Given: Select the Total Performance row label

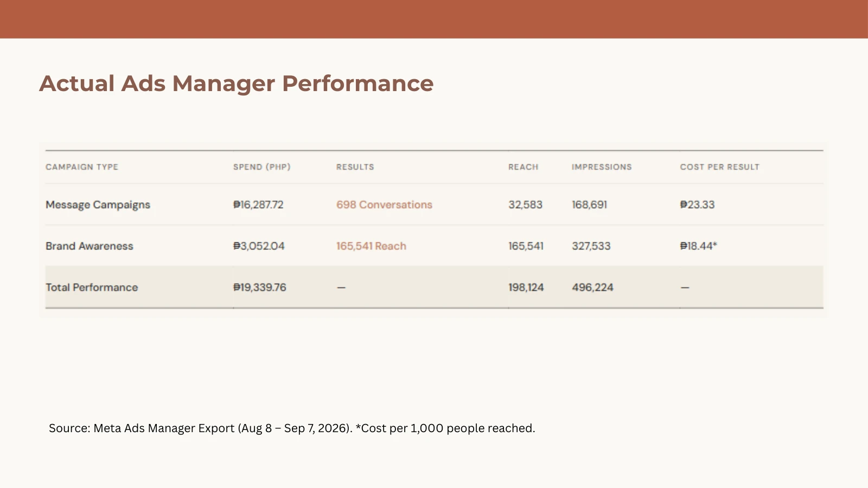Looking at the screenshot, I should coord(92,287).
